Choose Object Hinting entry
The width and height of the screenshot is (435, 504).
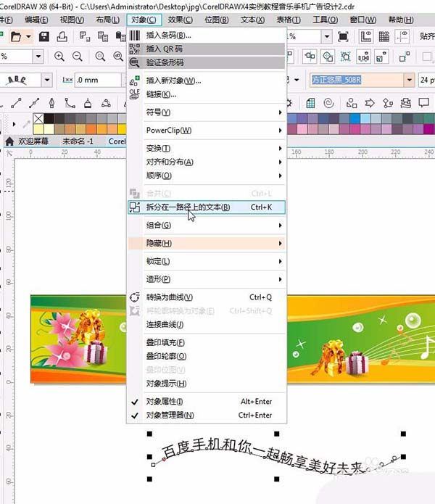[206, 384]
